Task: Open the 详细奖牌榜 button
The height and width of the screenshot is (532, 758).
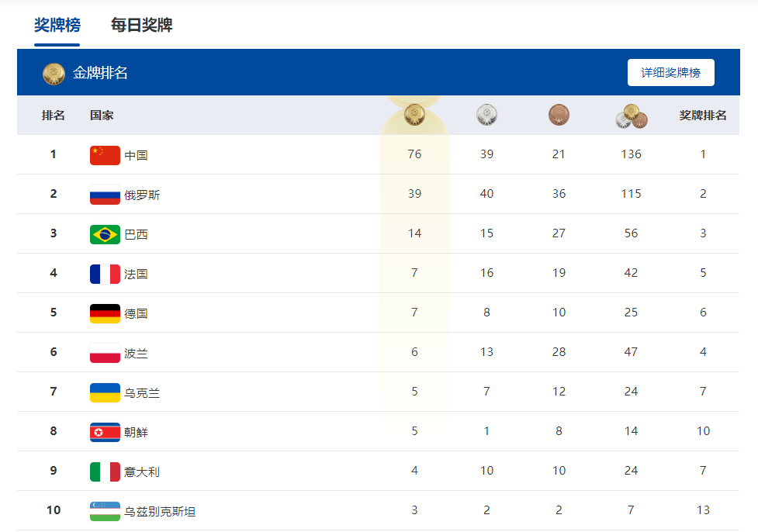Action: coord(670,72)
